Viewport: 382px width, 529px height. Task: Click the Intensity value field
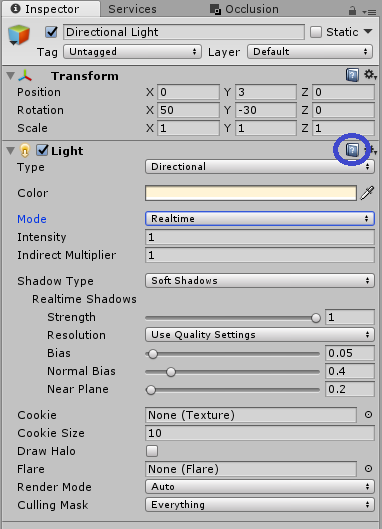pyautogui.click(x=260, y=237)
